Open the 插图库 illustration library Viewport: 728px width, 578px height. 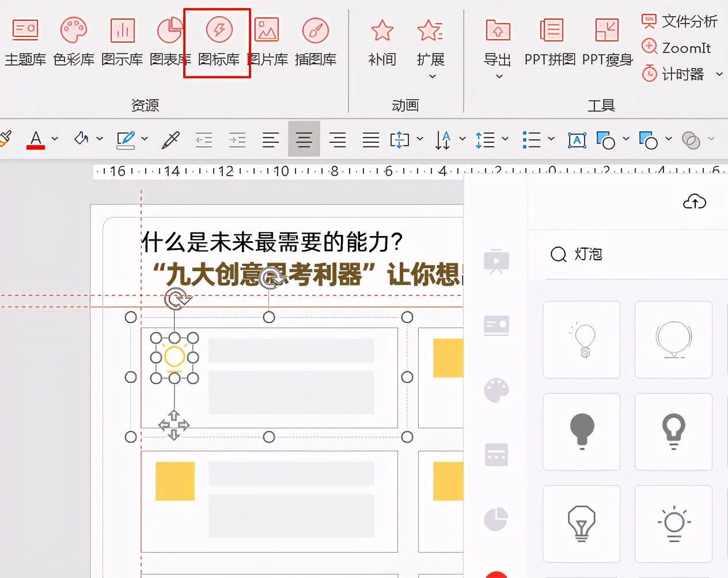[x=315, y=40]
